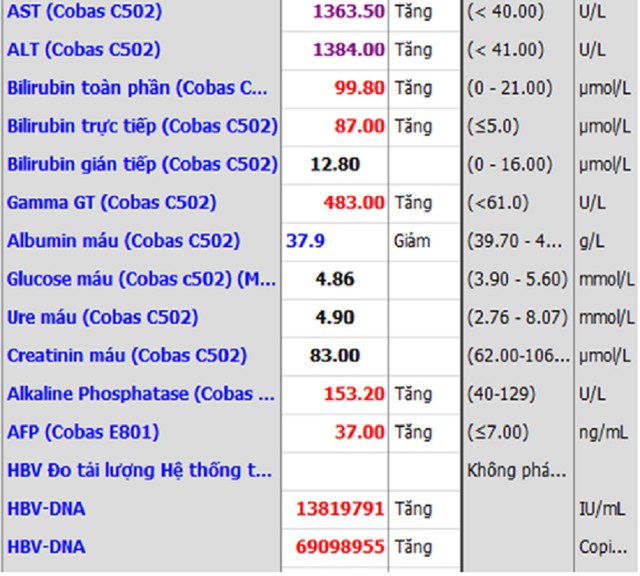The height and width of the screenshot is (576, 640).
Task: Click the ng/mL unit in AFP row
Action: tap(601, 433)
